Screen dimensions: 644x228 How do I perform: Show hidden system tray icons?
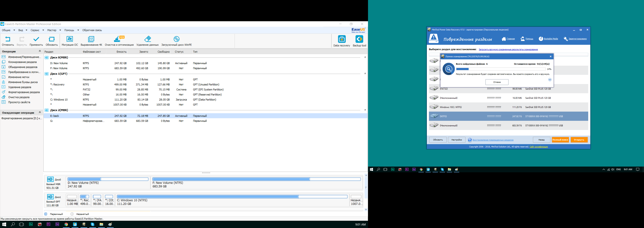point(604,169)
